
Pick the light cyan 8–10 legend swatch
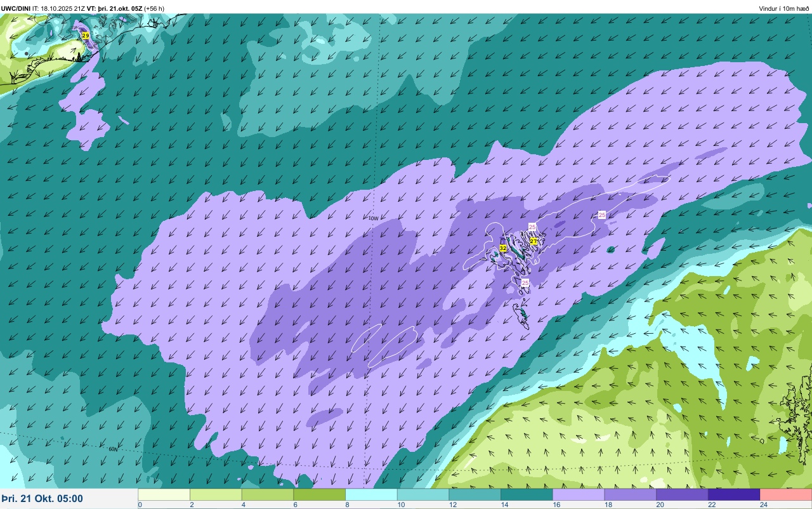372,495
